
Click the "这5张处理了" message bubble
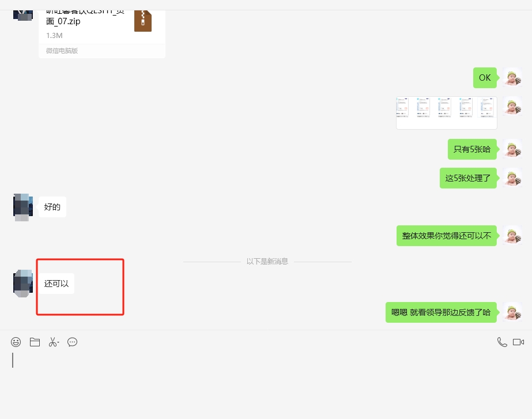(x=467, y=178)
